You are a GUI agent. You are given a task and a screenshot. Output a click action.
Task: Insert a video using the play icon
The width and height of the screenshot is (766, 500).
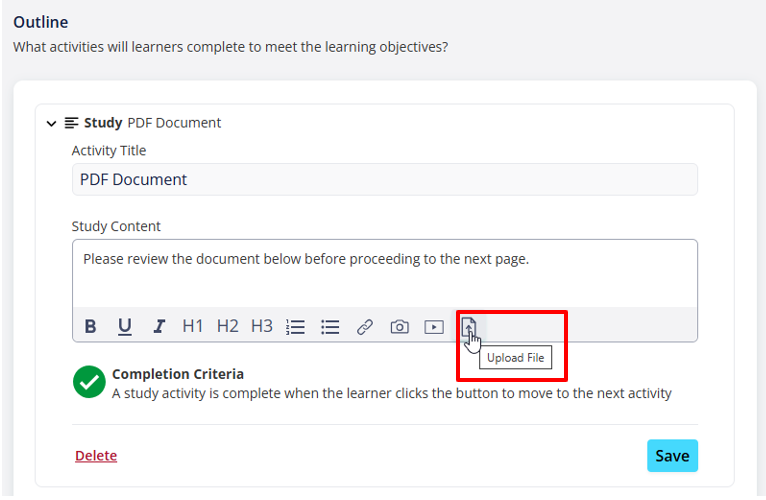434,326
